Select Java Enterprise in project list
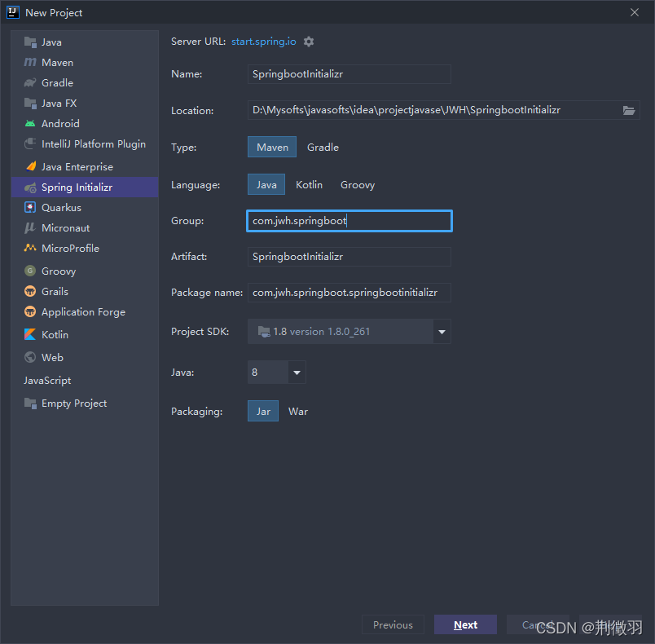 click(x=77, y=167)
